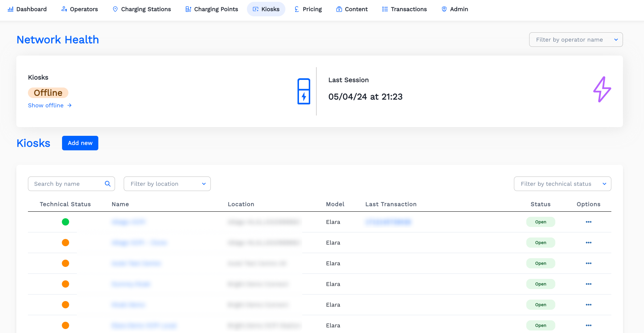Click the arrow next to Show offline
The width and height of the screenshot is (644, 333).
pyautogui.click(x=70, y=105)
